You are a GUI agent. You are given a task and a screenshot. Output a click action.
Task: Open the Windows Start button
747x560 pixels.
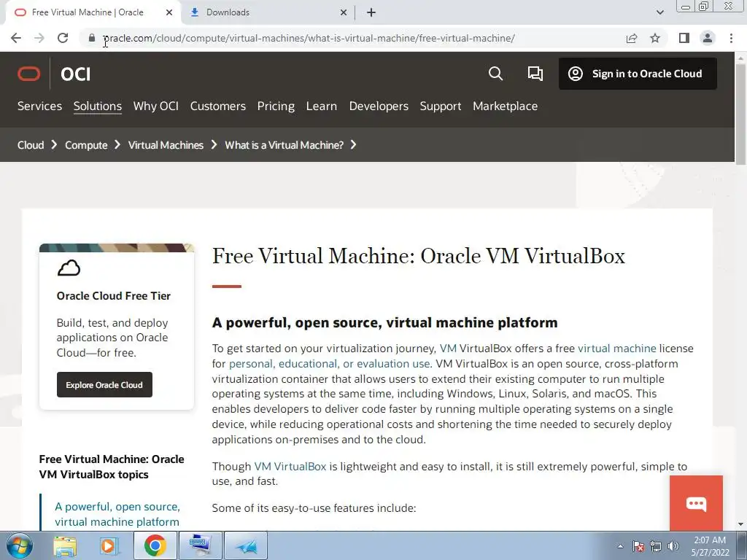(19, 545)
